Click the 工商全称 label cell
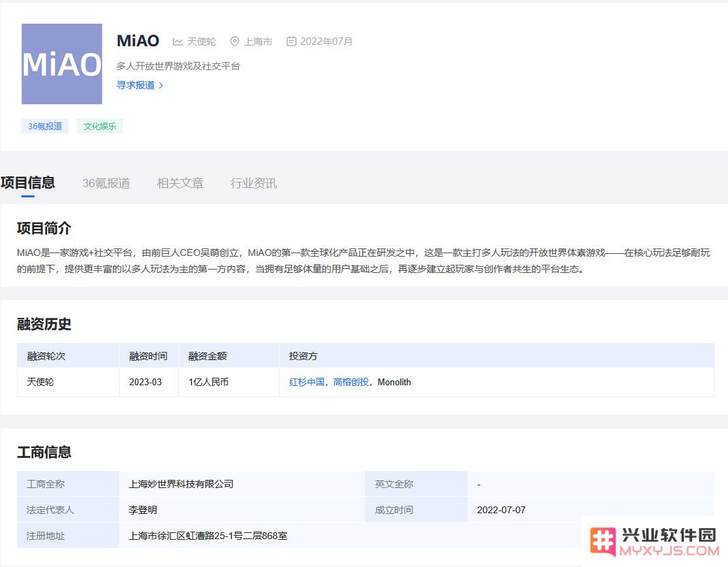Image resolution: width=728 pixels, height=567 pixels. tap(68, 484)
